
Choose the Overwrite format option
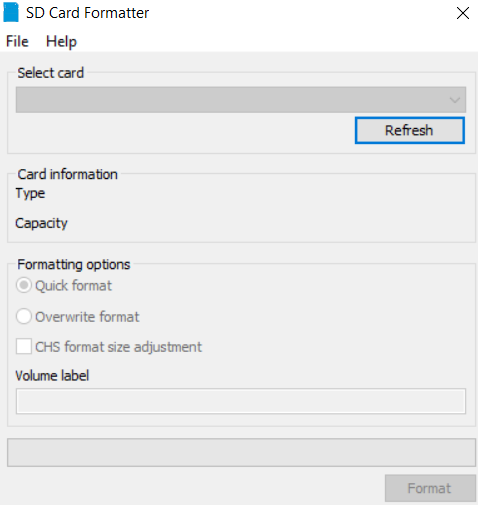[x=24, y=316]
